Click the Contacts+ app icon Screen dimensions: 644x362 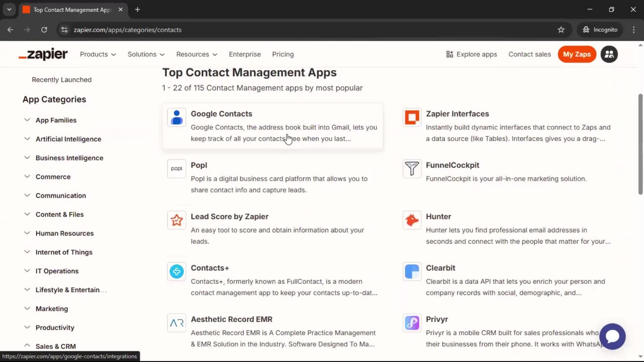(x=176, y=271)
